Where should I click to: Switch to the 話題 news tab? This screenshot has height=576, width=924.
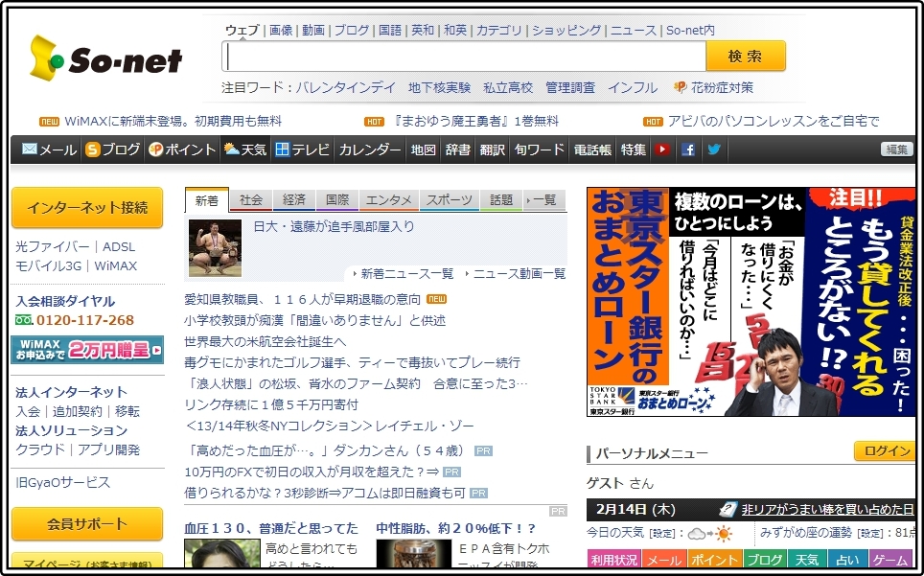[x=501, y=200]
